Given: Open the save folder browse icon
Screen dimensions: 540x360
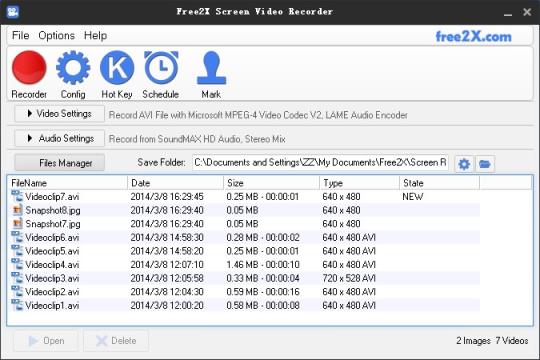Looking at the screenshot, I should pyautogui.click(x=485, y=164).
